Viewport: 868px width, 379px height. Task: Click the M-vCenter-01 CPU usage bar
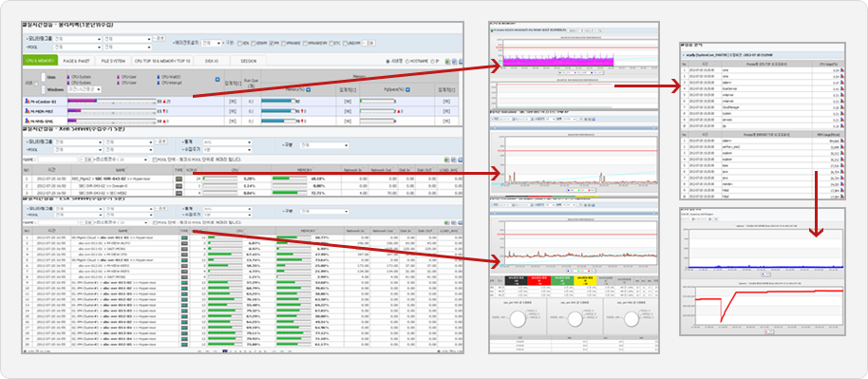pos(111,102)
